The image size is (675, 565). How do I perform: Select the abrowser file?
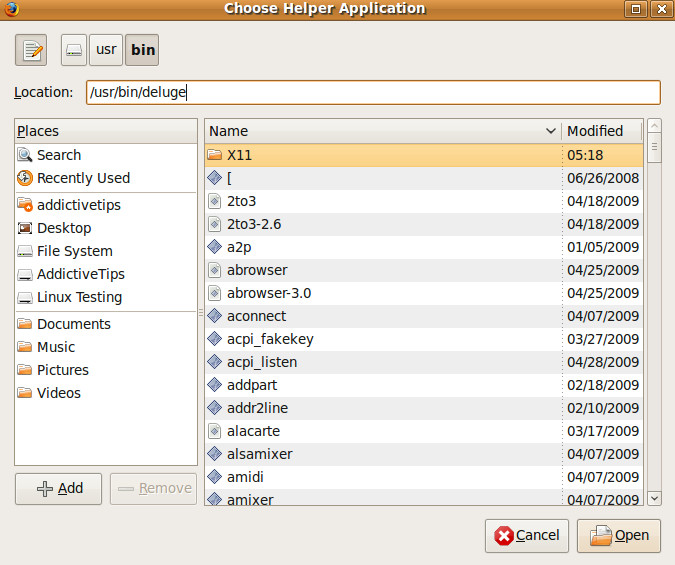tap(424, 270)
